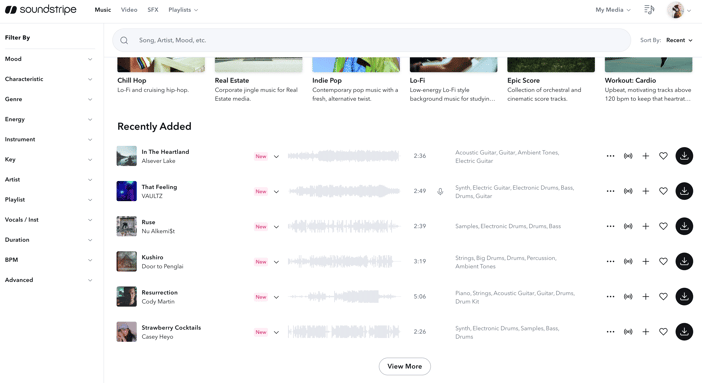Expand the Mood filter

(x=48, y=59)
